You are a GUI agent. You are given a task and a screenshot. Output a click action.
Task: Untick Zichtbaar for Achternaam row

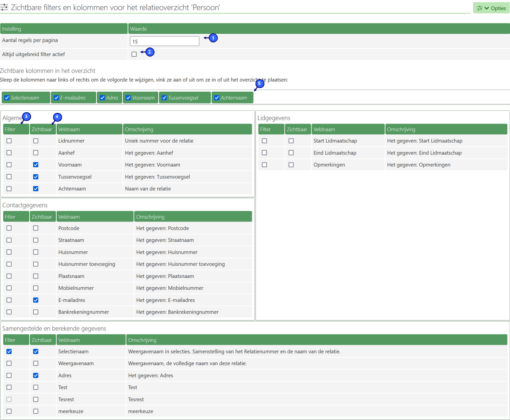pos(36,189)
